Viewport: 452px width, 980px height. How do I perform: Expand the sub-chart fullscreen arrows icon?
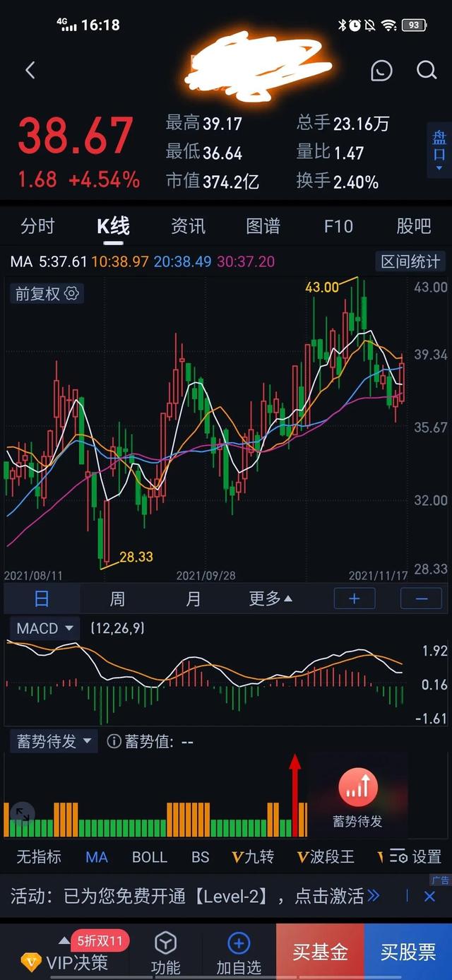tap(22, 814)
